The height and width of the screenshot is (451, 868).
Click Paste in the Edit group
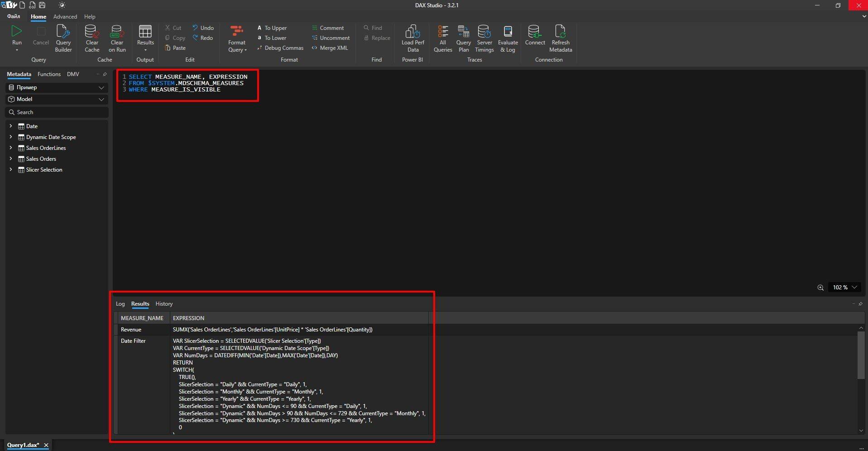175,48
